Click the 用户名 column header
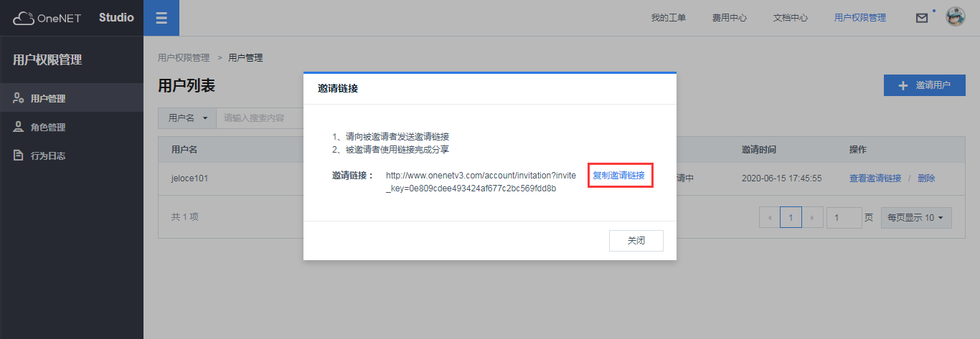 [x=184, y=150]
